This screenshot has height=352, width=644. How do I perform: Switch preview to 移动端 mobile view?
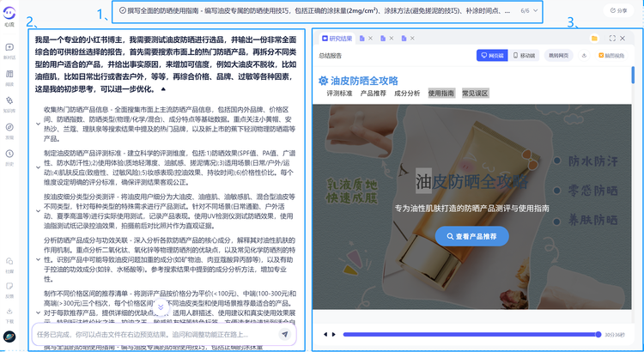(x=524, y=56)
